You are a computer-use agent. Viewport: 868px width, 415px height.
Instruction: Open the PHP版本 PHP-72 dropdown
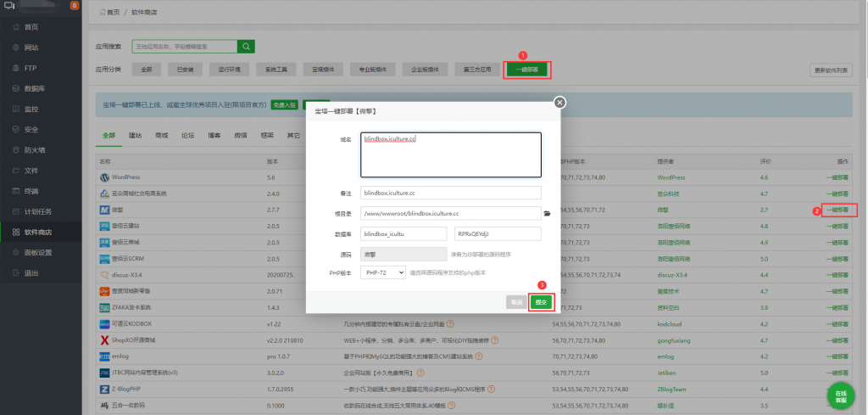click(383, 272)
